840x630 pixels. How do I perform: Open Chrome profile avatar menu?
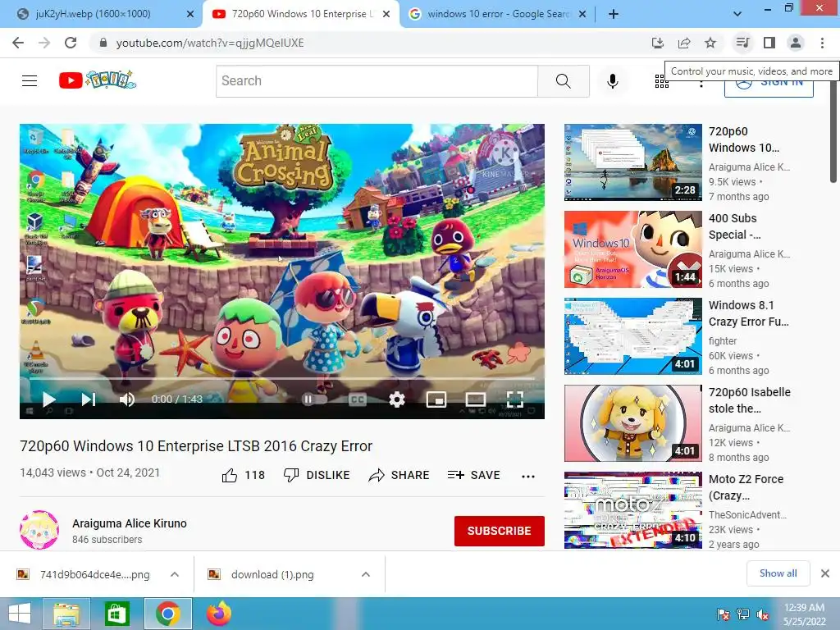(x=796, y=43)
